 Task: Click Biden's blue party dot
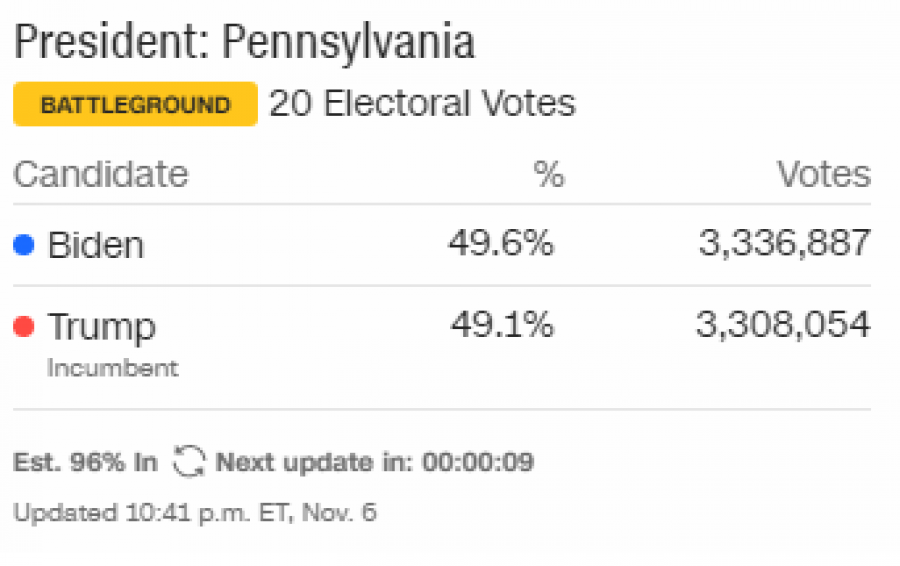(x=24, y=245)
